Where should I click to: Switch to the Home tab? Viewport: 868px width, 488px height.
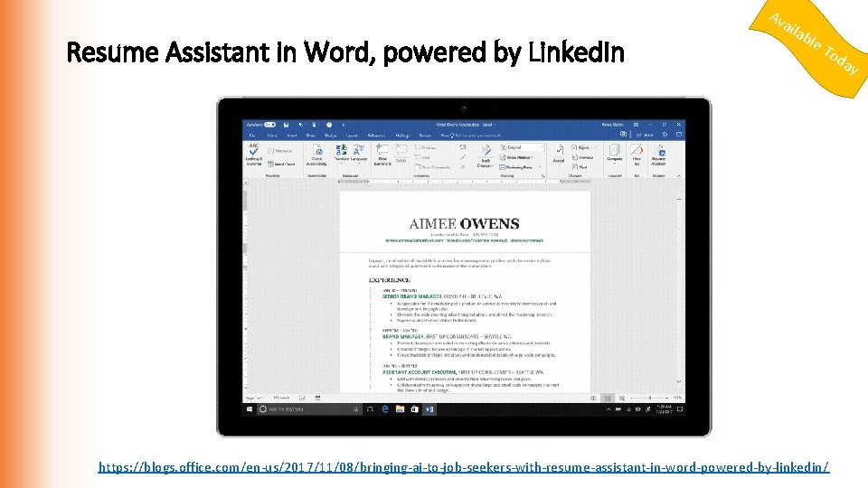[272, 136]
